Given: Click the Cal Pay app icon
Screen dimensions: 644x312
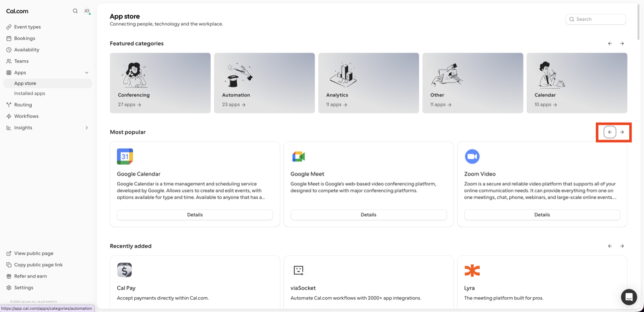Looking at the screenshot, I should coord(125,270).
